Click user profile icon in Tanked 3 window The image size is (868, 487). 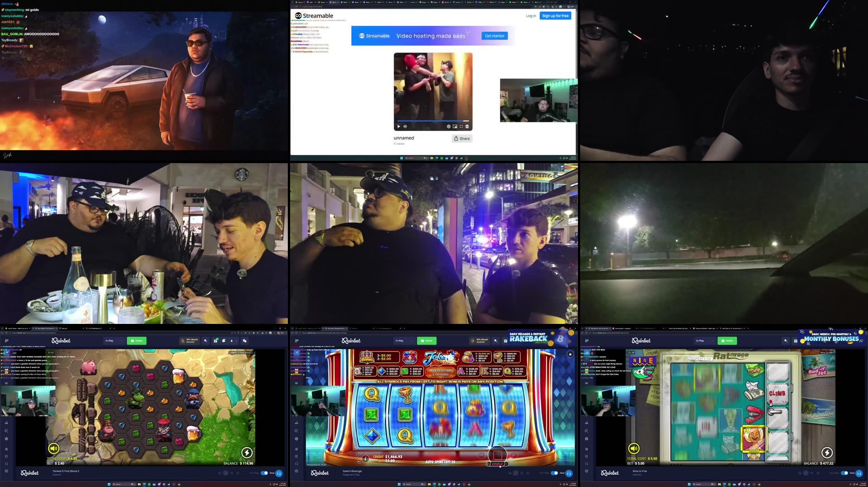[232, 341]
